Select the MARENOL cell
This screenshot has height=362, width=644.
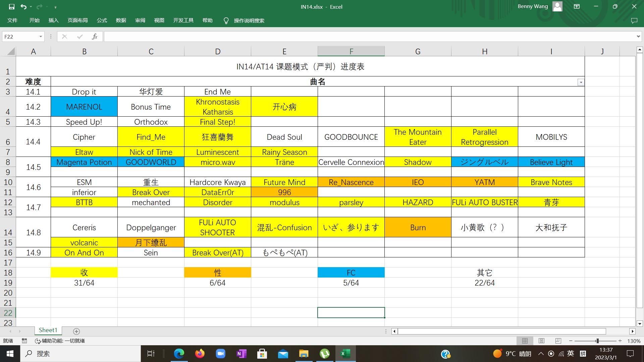[x=84, y=107]
